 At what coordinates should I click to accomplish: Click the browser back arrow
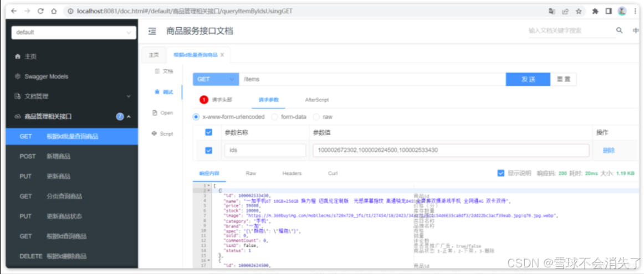pyautogui.click(x=14, y=12)
